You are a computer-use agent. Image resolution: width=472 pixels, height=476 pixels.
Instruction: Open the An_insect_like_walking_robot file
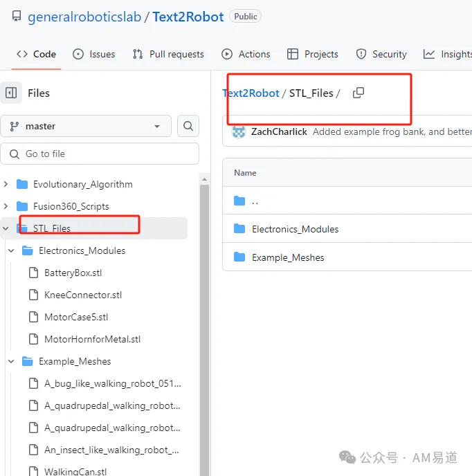click(x=111, y=450)
